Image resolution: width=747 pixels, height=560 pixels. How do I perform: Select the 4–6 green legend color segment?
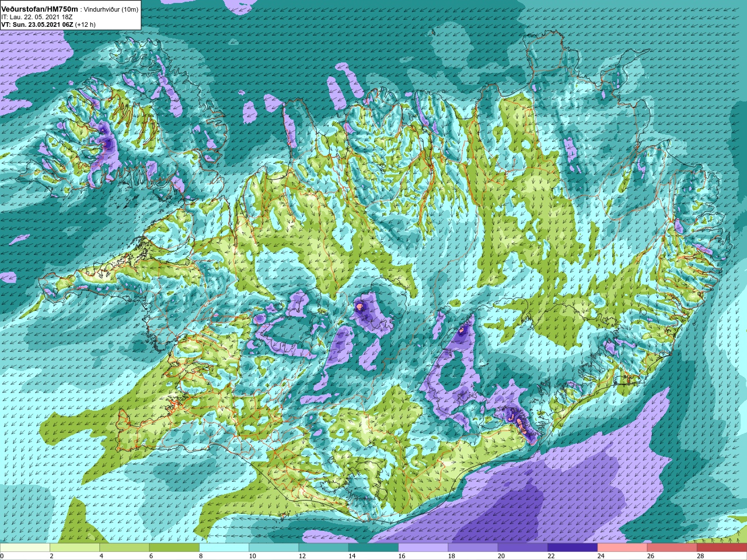pos(124,548)
